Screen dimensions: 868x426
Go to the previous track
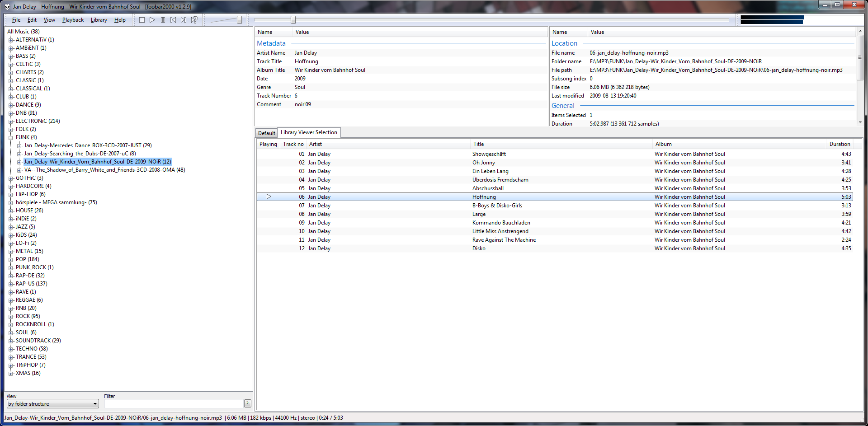click(x=173, y=20)
